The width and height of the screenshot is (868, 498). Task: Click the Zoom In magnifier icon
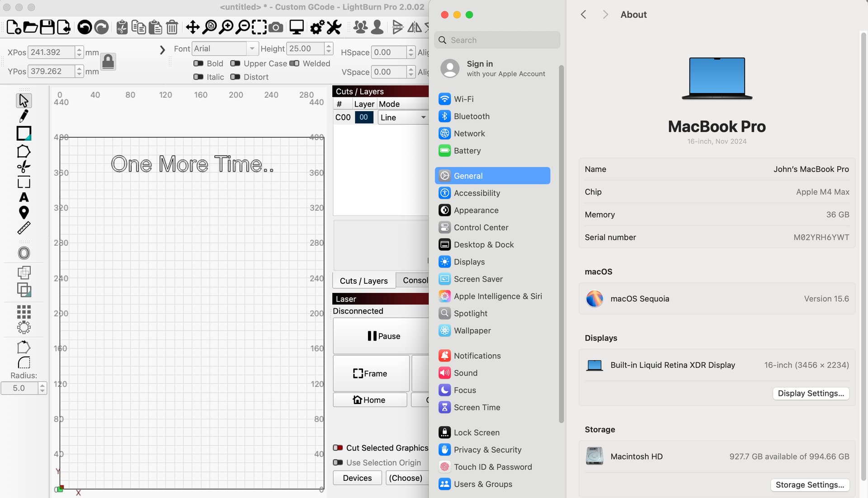(226, 27)
